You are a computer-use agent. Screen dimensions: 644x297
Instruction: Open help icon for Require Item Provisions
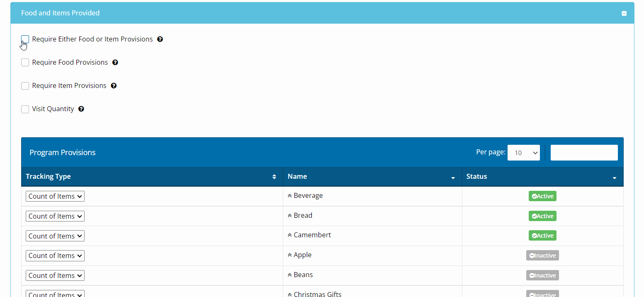pos(114,86)
